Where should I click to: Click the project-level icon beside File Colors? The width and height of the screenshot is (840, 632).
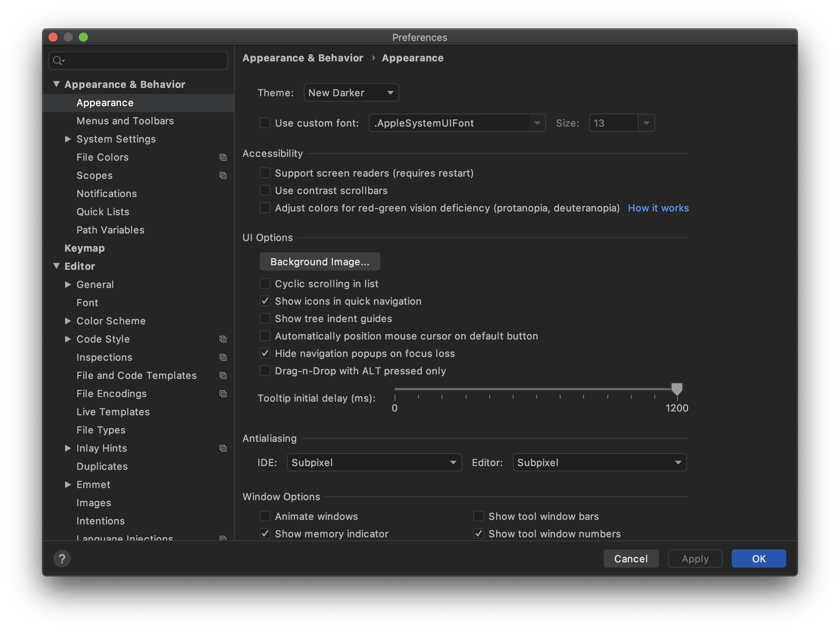point(223,157)
